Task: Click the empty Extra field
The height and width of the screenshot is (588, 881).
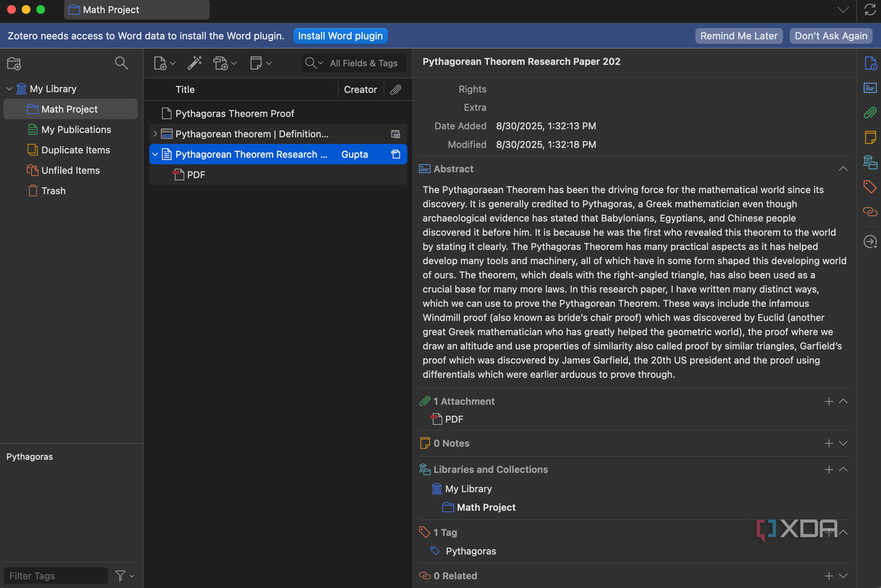Action: tap(671, 107)
